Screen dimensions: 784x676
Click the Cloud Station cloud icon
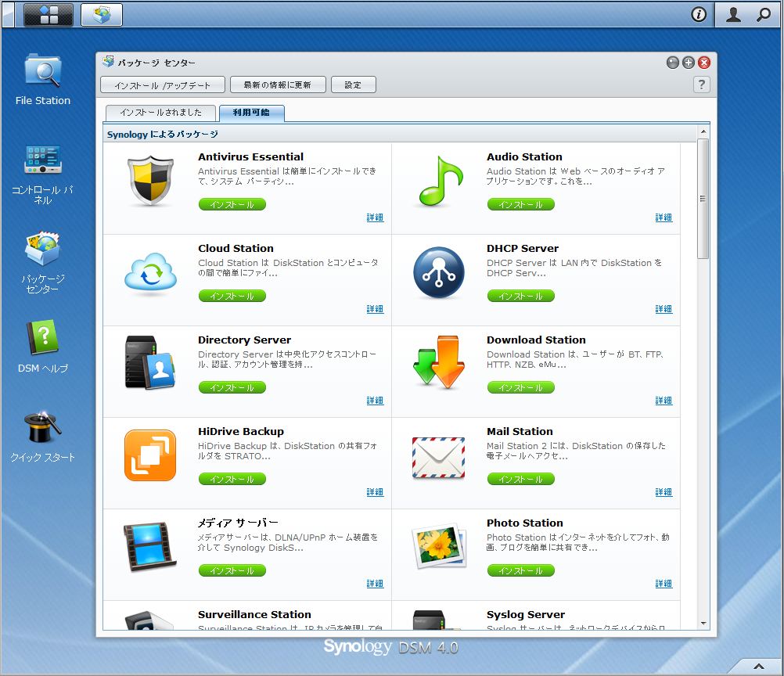[x=150, y=271]
